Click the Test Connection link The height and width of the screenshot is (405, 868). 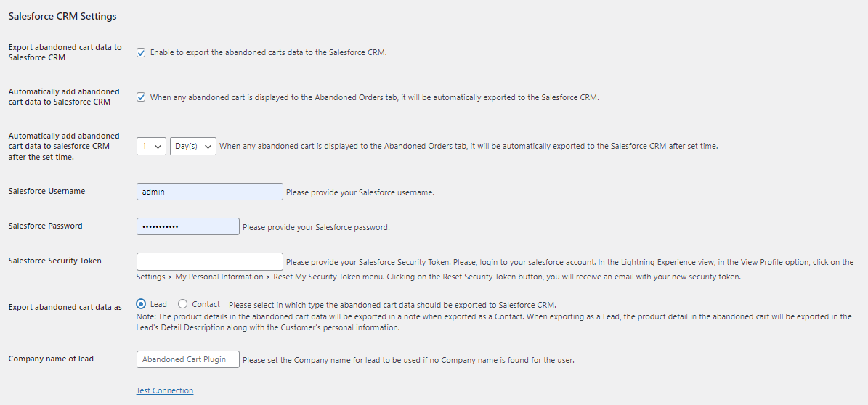point(165,390)
